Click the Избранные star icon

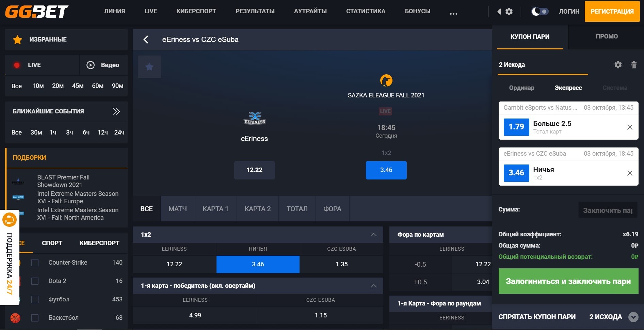tap(17, 40)
